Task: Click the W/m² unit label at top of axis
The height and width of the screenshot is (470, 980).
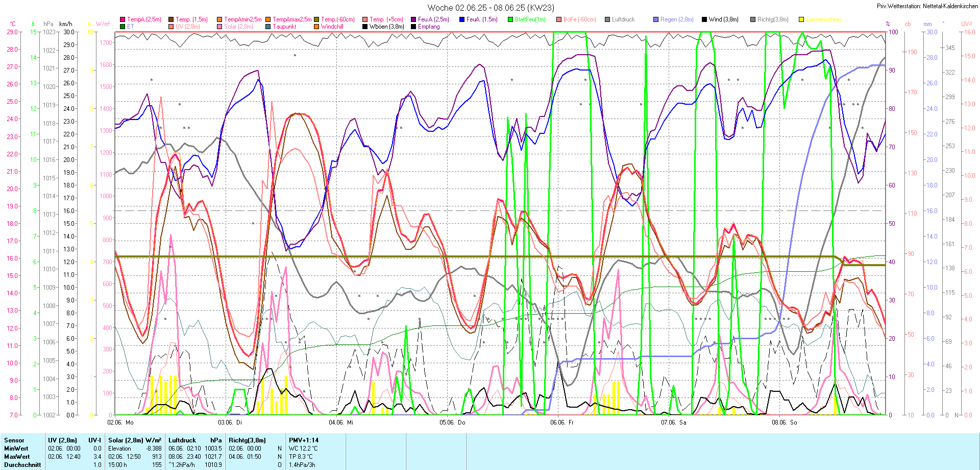Action: [103, 24]
